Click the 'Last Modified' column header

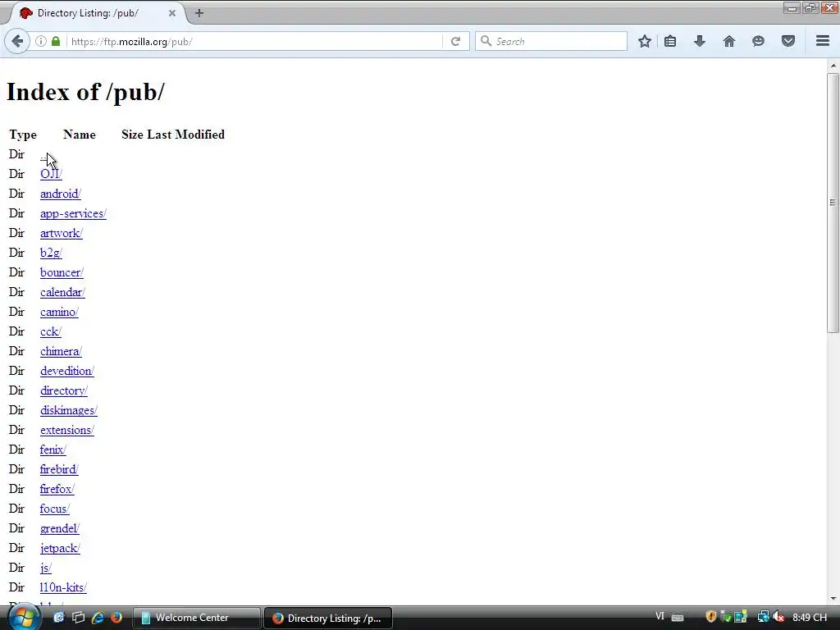click(x=186, y=135)
